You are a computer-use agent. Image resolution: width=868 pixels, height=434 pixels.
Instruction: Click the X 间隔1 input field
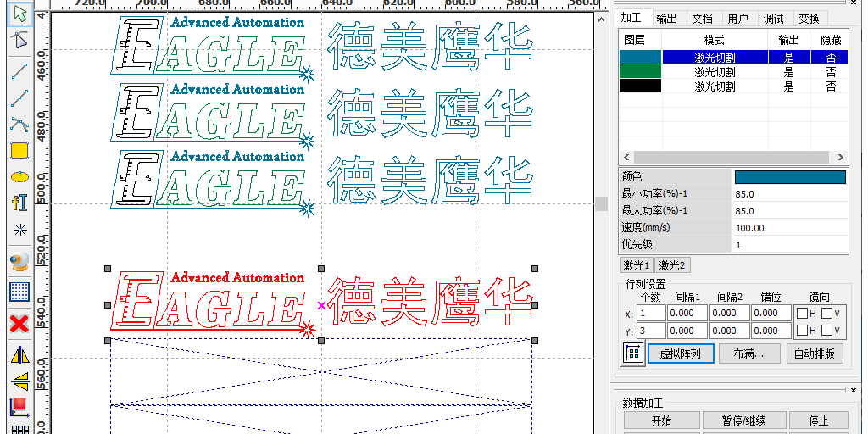tap(687, 314)
